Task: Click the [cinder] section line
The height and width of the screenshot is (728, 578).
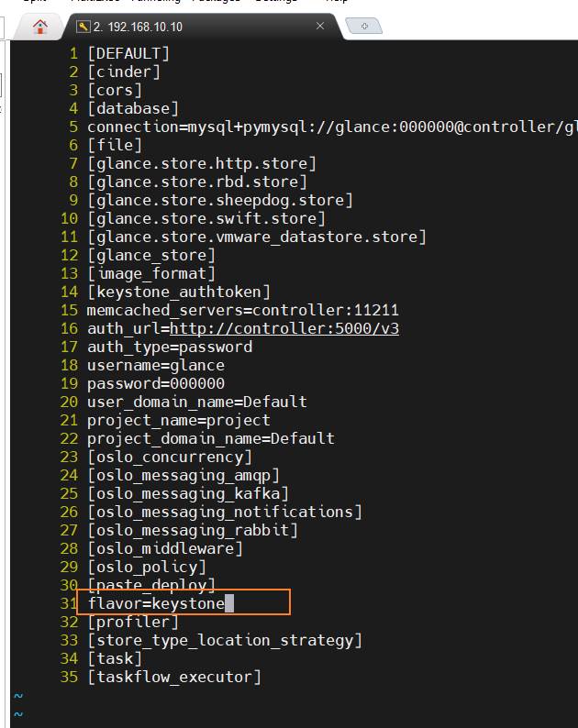Action: (x=124, y=72)
